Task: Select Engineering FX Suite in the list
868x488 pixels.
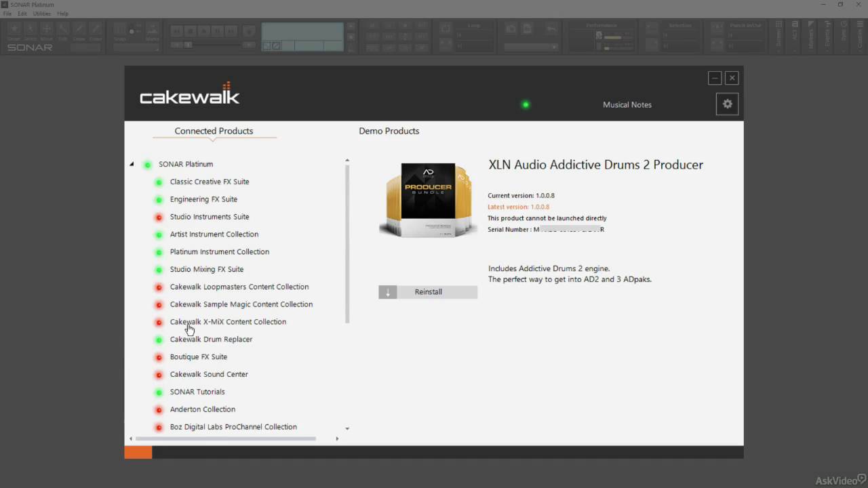Action: click(203, 199)
